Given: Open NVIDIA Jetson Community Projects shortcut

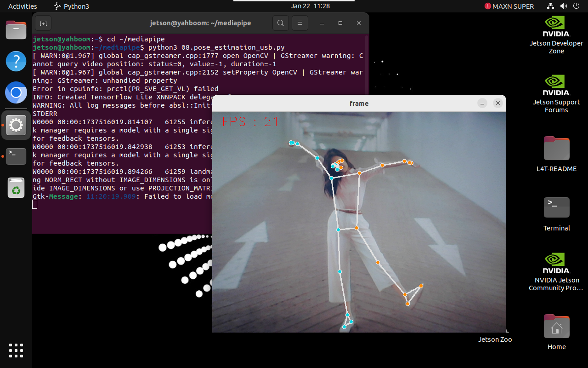Looking at the screenshot, I should pyautogui.click(x=556, y=272).
